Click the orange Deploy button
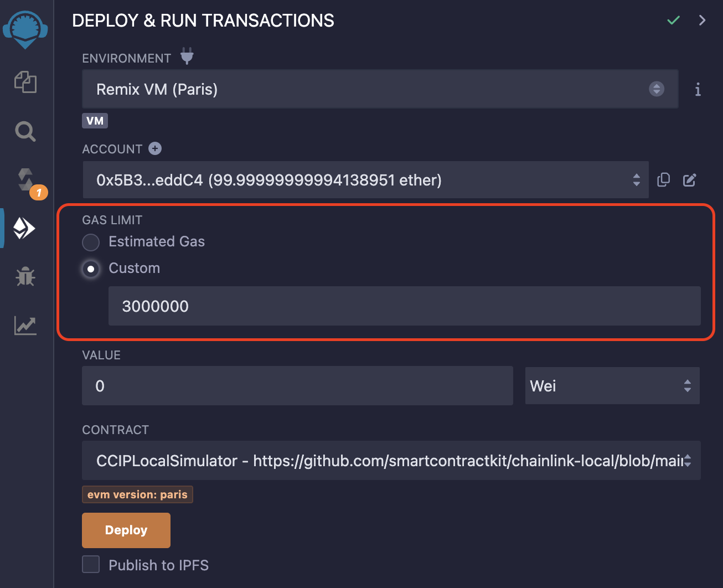 [x=126, y=530]
